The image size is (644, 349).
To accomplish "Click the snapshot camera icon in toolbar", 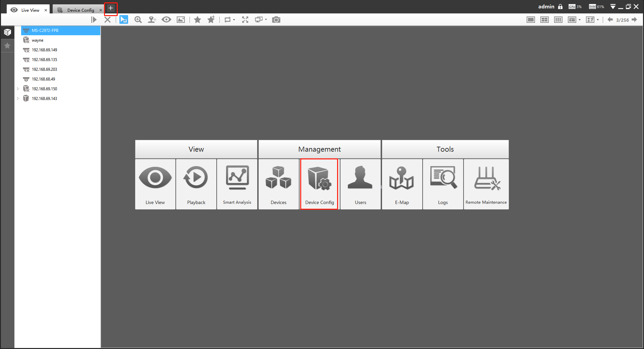I will [x=276, y=20].
